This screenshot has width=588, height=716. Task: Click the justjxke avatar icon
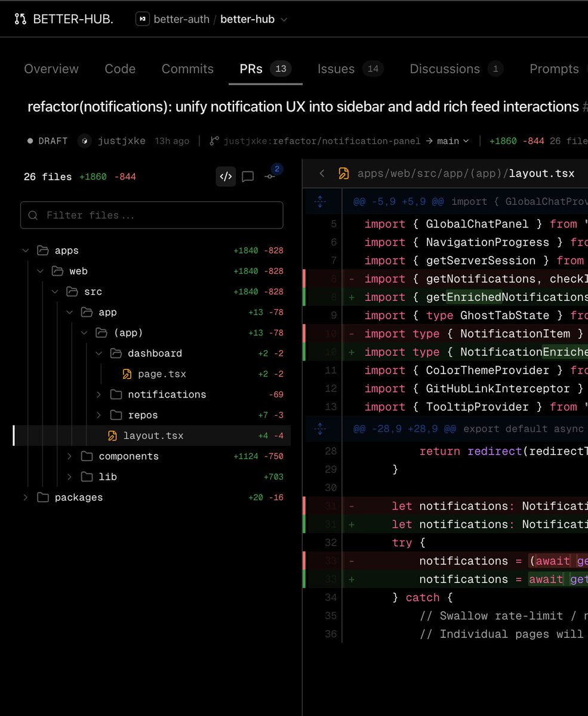[86, 141]
